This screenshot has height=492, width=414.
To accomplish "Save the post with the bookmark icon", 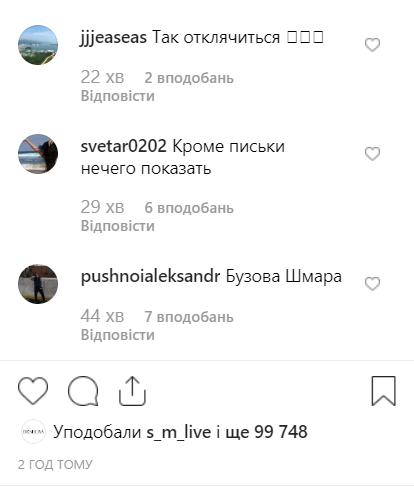I will pos(384,391).
